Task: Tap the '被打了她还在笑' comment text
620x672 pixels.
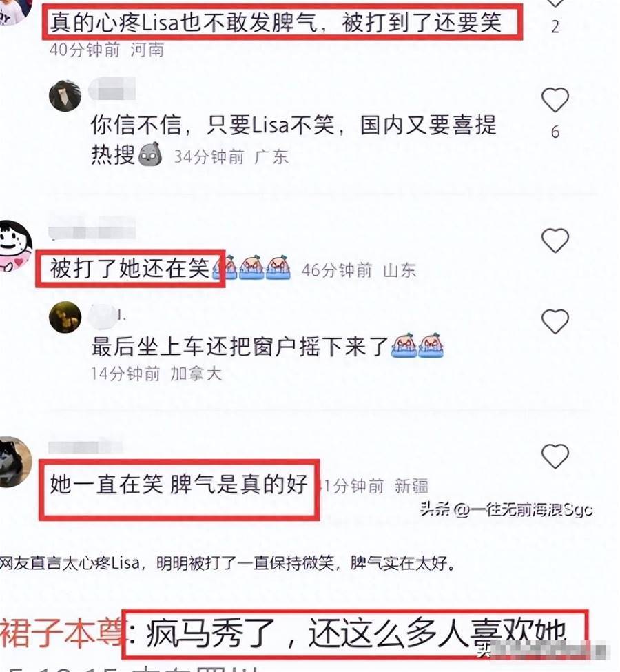Action: 130,268
